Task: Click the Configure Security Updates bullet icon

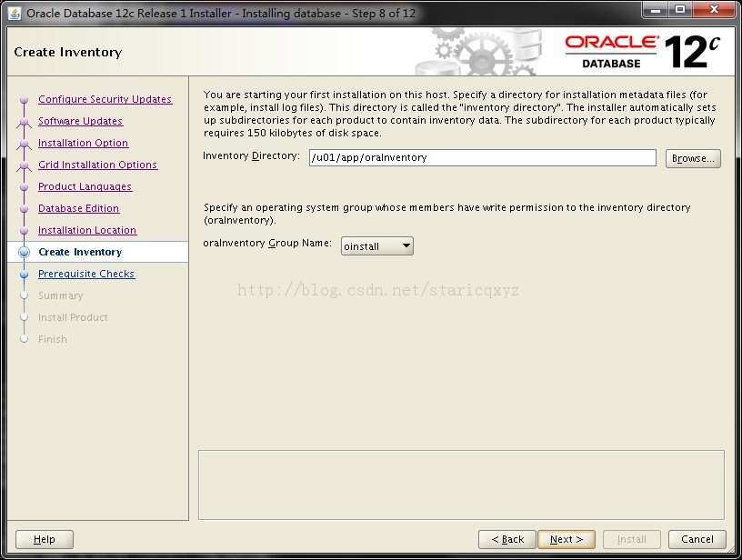Action: 25,100
